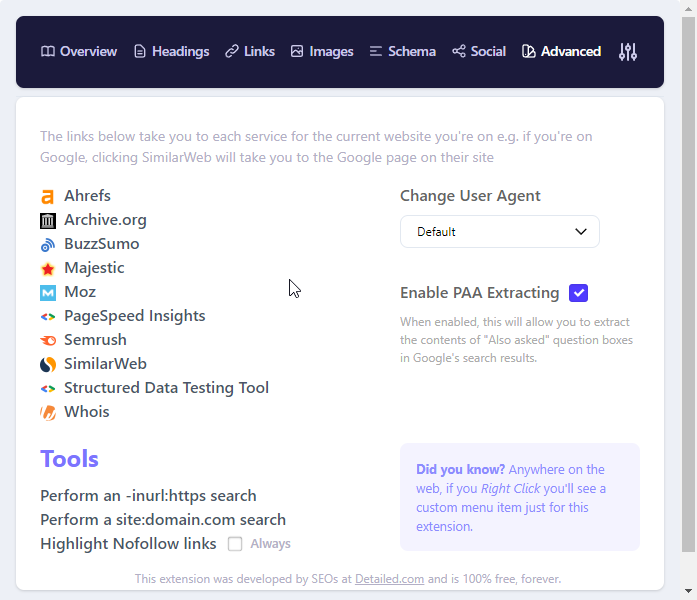697x600 pixels.
Task: Click the Change User Agent label
Action: (x=470, y=196)
